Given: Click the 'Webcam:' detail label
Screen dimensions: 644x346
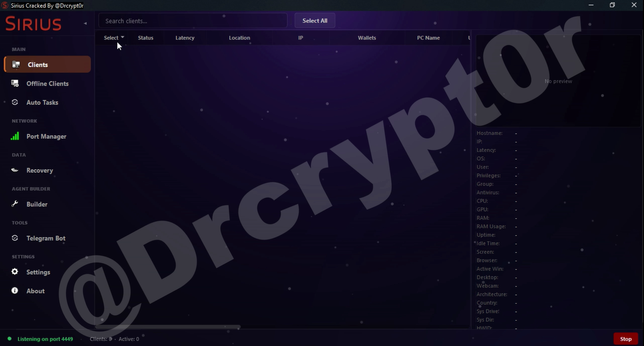Looking at the screenshot, I should [x=487, y=286].
